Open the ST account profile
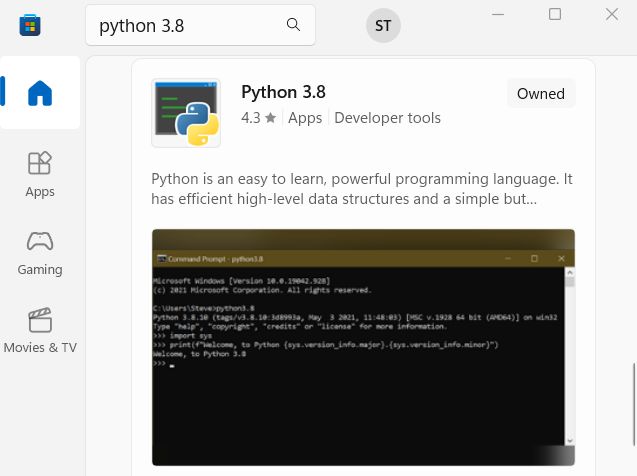Image resolution: width=637 pixels, height=476 pixels. pos(383,25)
